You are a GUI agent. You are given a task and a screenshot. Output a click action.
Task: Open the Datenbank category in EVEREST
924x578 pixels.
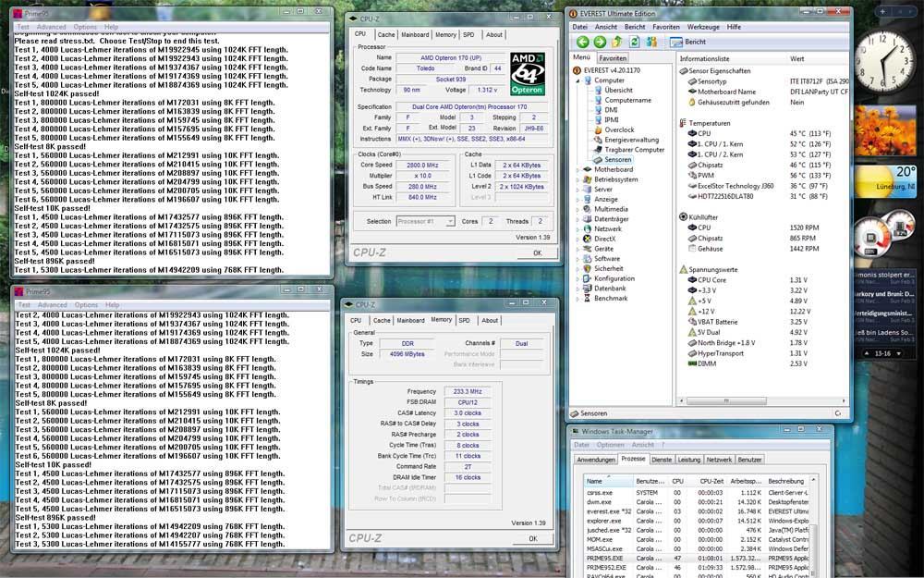point(604,289)
